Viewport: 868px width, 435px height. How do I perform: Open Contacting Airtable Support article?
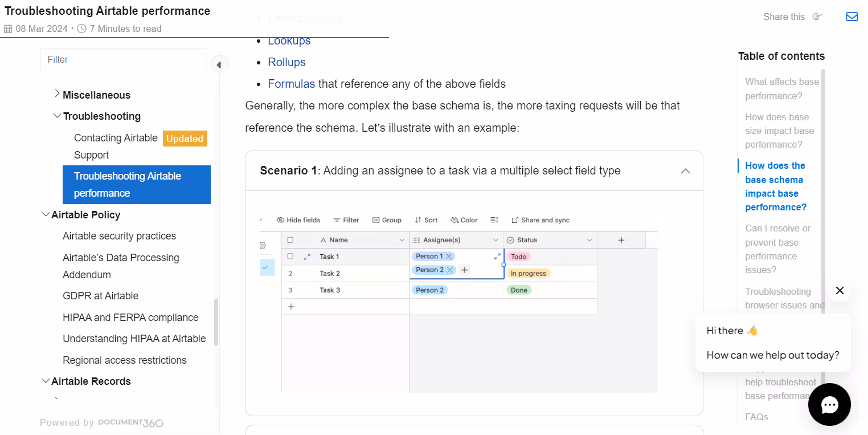(116, 147)
